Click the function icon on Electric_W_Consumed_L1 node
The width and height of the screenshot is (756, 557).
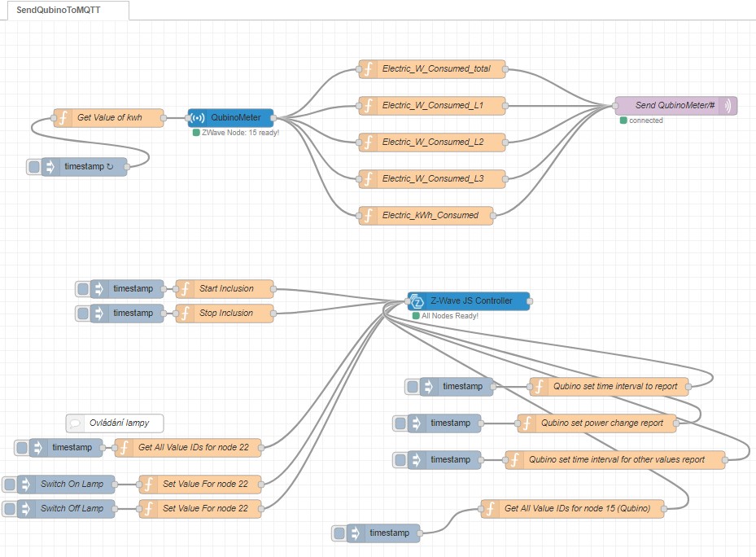(368, 106)
